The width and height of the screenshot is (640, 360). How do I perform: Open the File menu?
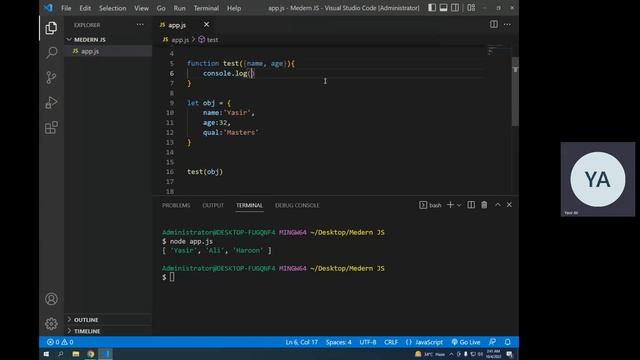coord(66,8)
